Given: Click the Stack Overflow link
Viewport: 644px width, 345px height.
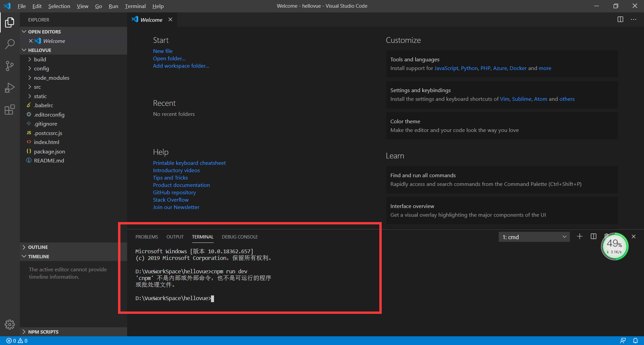Looking at the screenshot, I should click(171, 200).
